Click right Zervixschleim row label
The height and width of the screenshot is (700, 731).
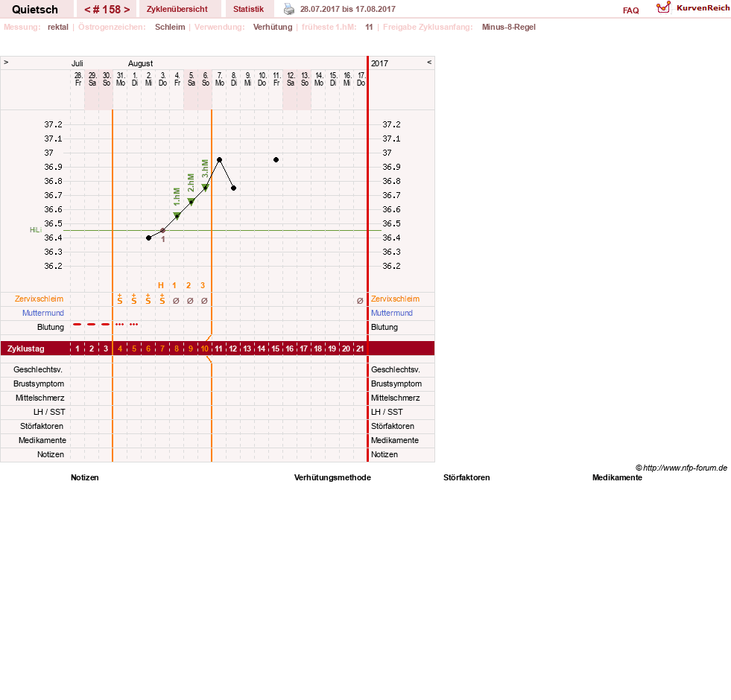click(x=396, y=299)
